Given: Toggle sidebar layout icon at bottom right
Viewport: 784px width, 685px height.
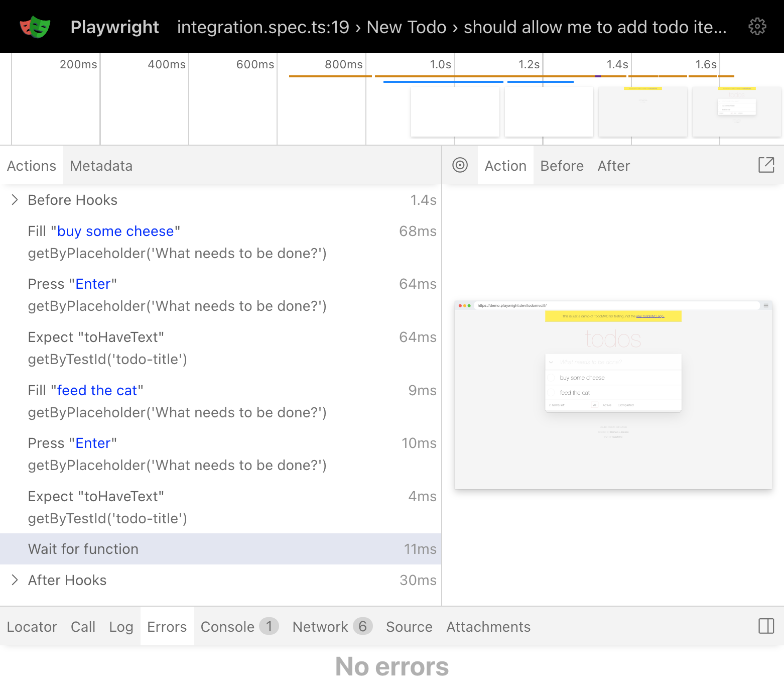Looking at the screenshot, I should point(766,626).
